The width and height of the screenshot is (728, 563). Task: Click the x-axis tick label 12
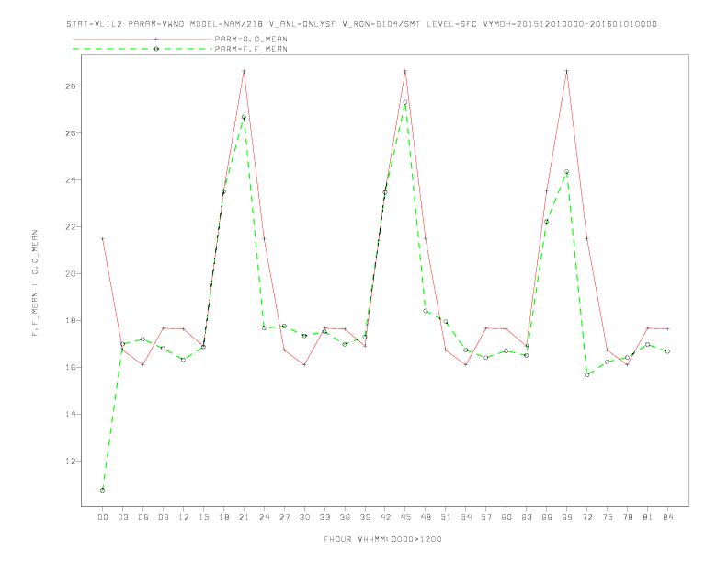(184, 517)
